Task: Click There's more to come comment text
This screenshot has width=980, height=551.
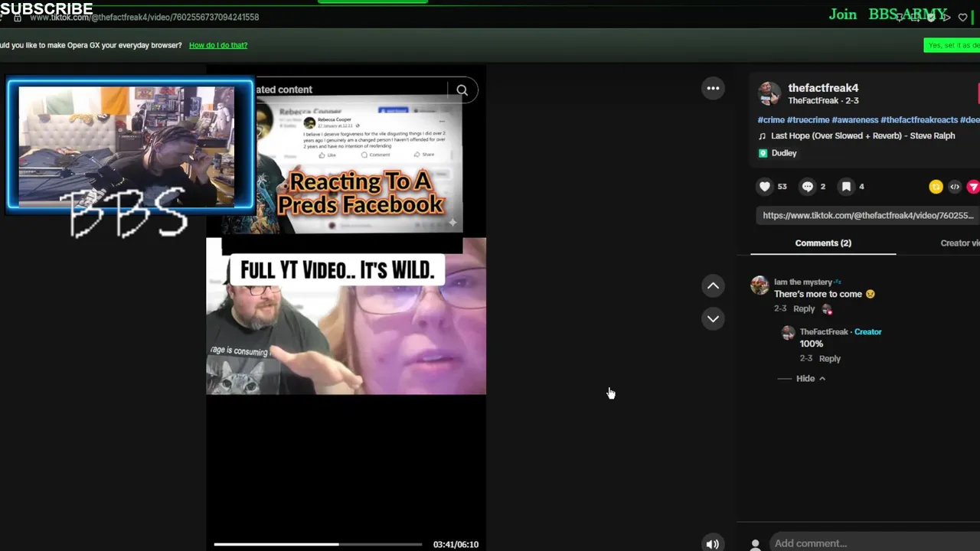Action: coord(818,294)
